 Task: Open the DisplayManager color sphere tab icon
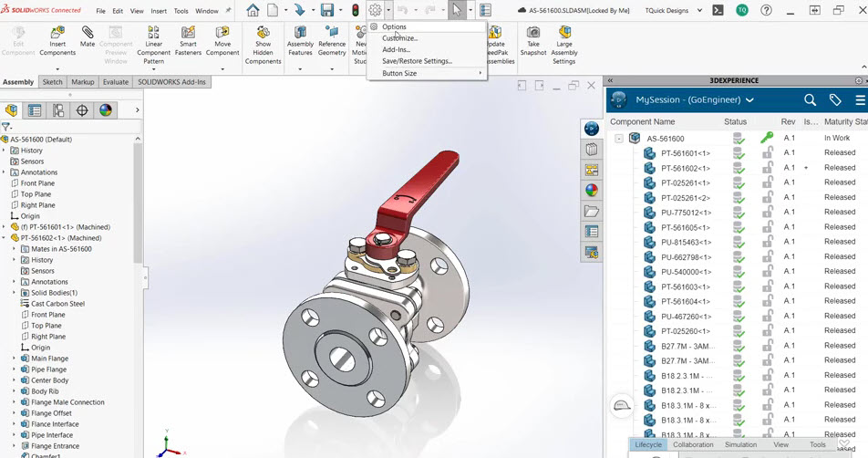click(x=106, y=110)
